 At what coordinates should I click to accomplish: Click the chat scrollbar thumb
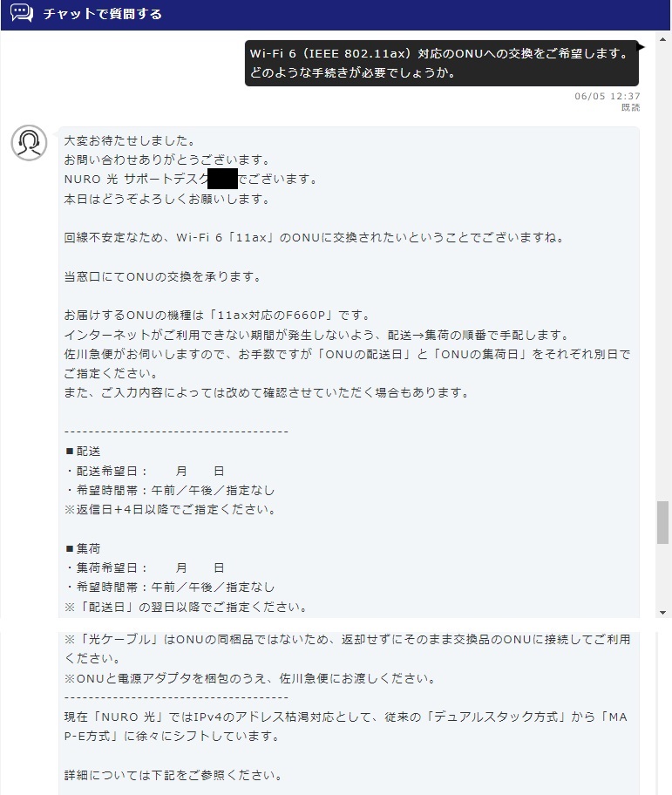(662, 521)
